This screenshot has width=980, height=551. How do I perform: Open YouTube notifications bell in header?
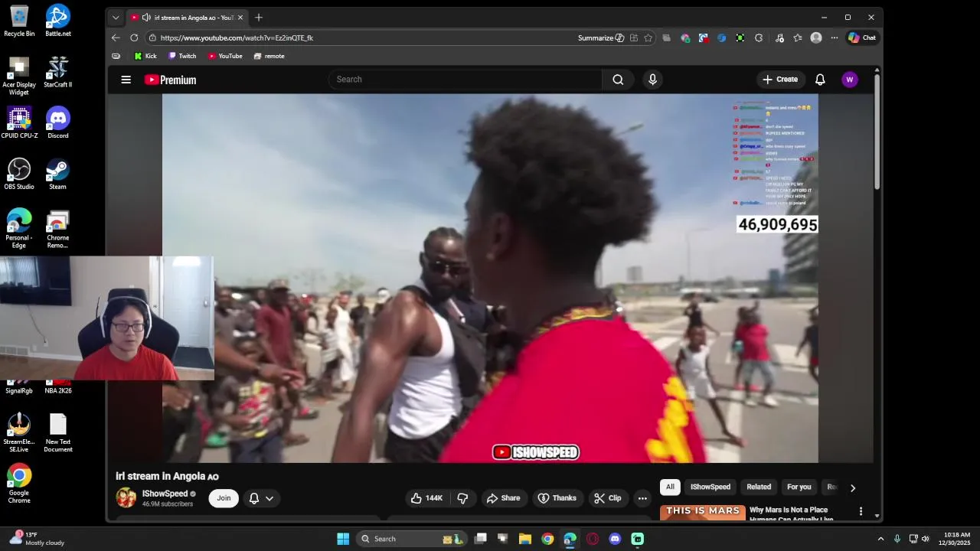820,80
